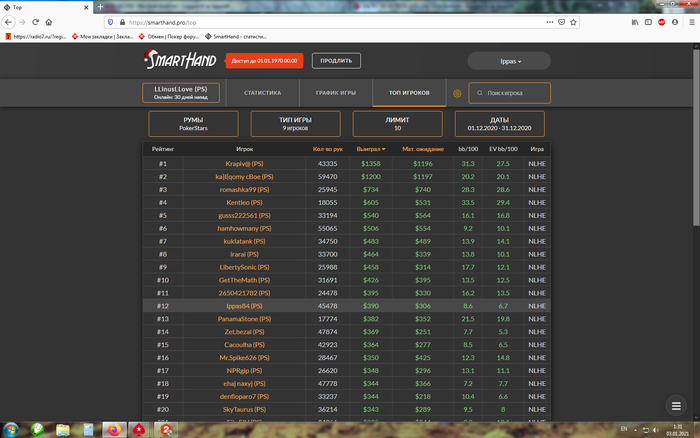Viewport: 700px width, 438px height.
Task: Open player PanamaStone (PS)
Action: 244,319
